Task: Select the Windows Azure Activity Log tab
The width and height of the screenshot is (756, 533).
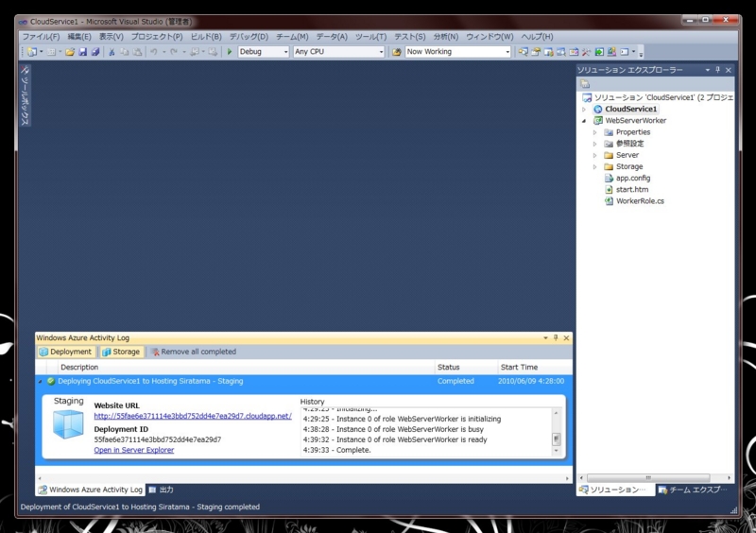Action: [90, 490]
